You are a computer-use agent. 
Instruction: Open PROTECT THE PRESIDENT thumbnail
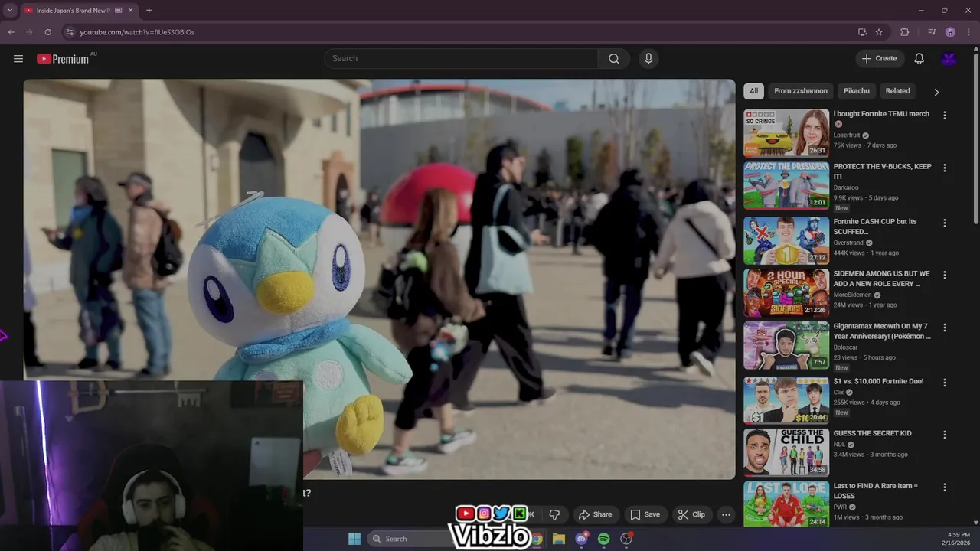(786, 185)
